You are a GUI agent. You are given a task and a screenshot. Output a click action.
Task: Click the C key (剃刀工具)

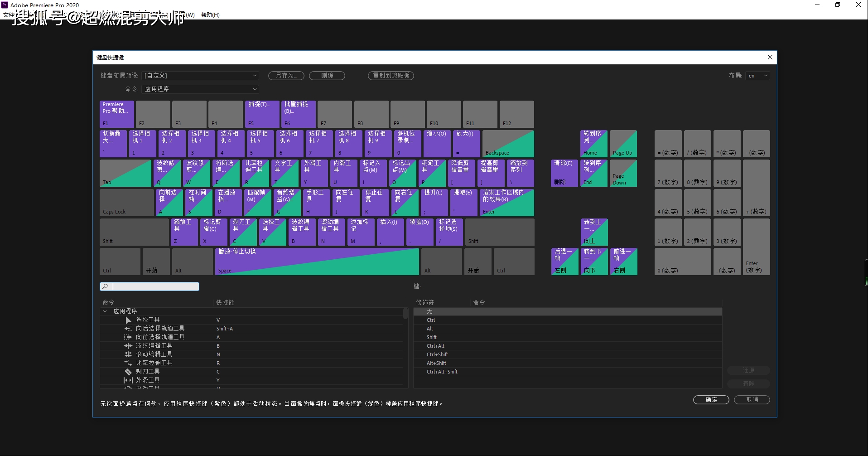point(243,232)
